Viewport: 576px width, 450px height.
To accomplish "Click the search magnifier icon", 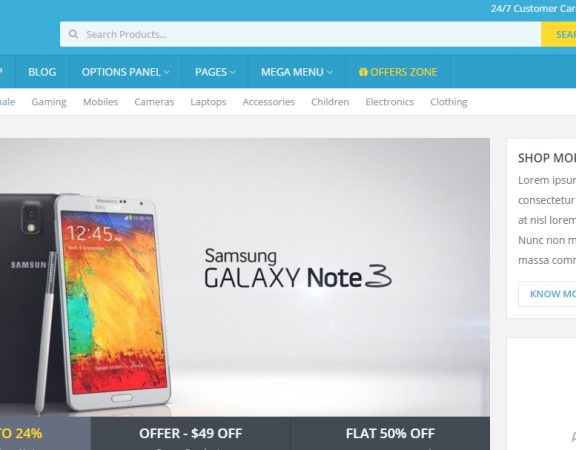I will point(73,34).
